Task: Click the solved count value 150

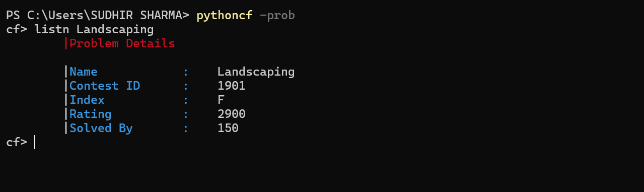Action: (x=228, y=128)
